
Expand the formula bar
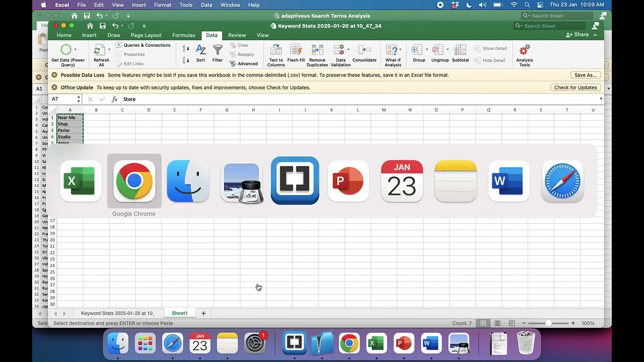[x=601, y=99]
